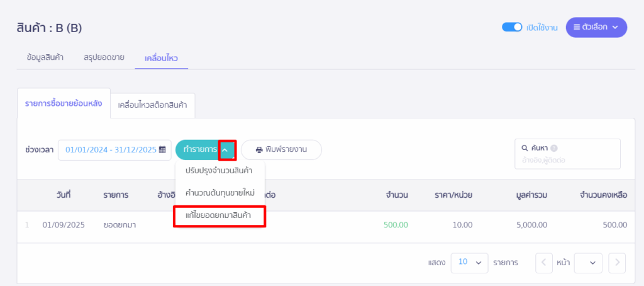Go to next page arrow
The width and height of the screenshot is (644, 286).
(x=617, y=263)
